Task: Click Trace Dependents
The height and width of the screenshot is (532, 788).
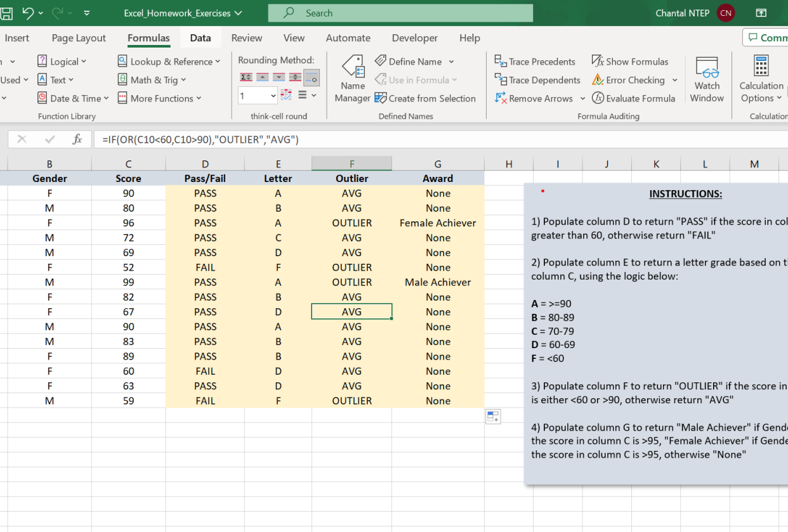Action: point(537,80)
